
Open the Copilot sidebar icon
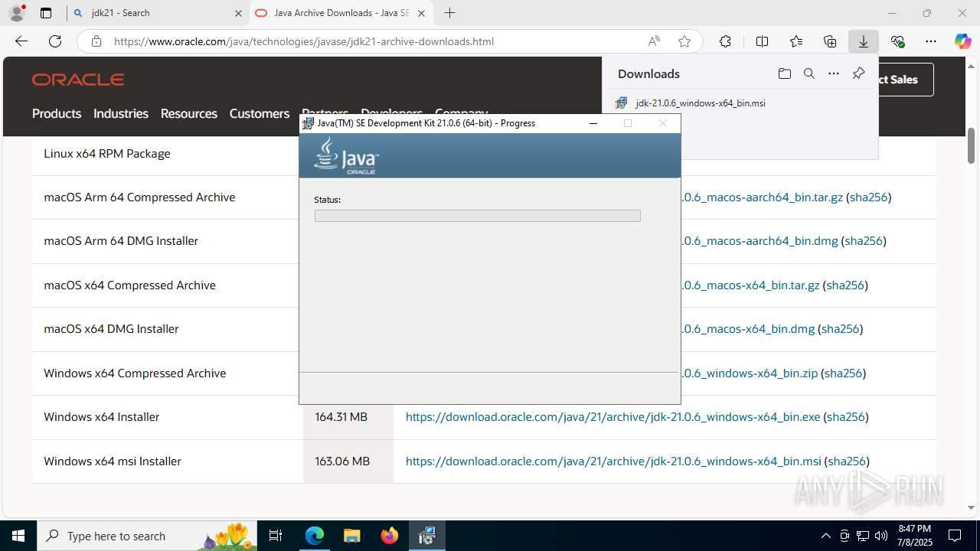(962, 41)
